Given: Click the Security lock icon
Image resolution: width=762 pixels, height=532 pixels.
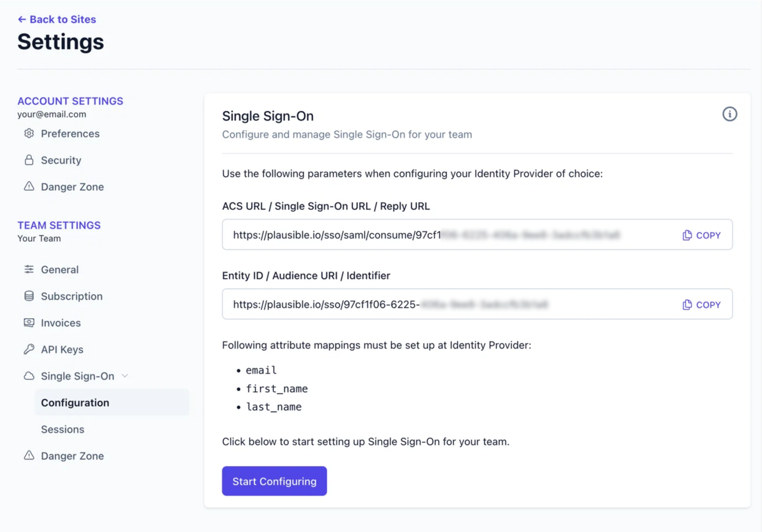Looking at the screenshot, I should 29,160.
